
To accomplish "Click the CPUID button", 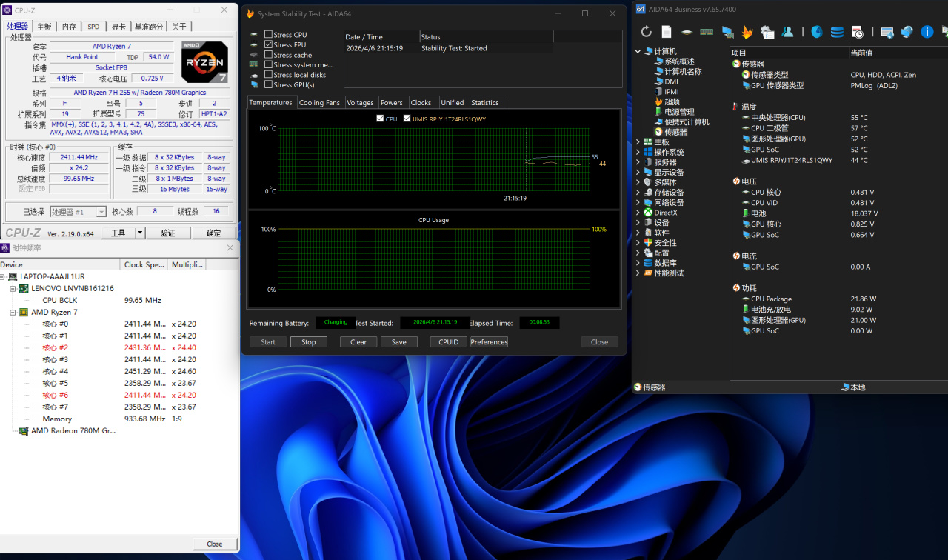I will [x=448, y=342].
